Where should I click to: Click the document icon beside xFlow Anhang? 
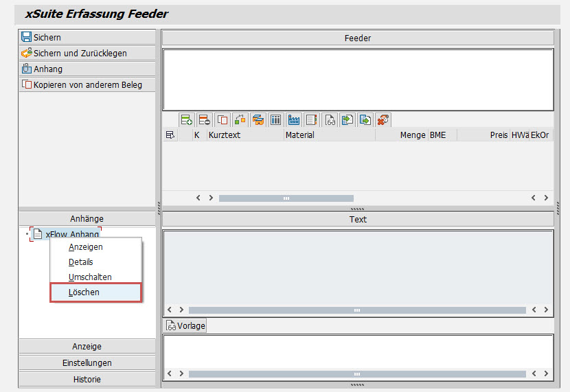coord(38,234)
